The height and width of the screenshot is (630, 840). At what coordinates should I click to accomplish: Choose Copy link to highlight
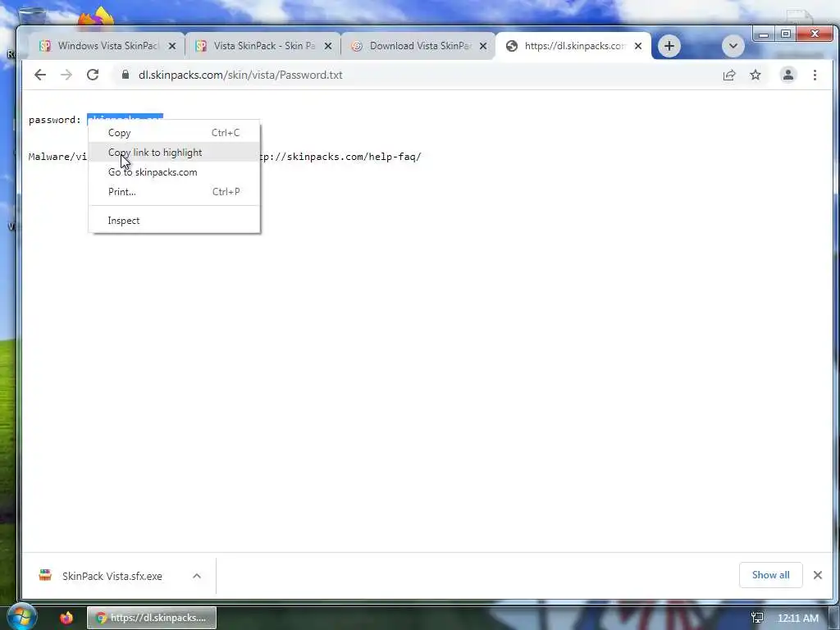point(174,153)
